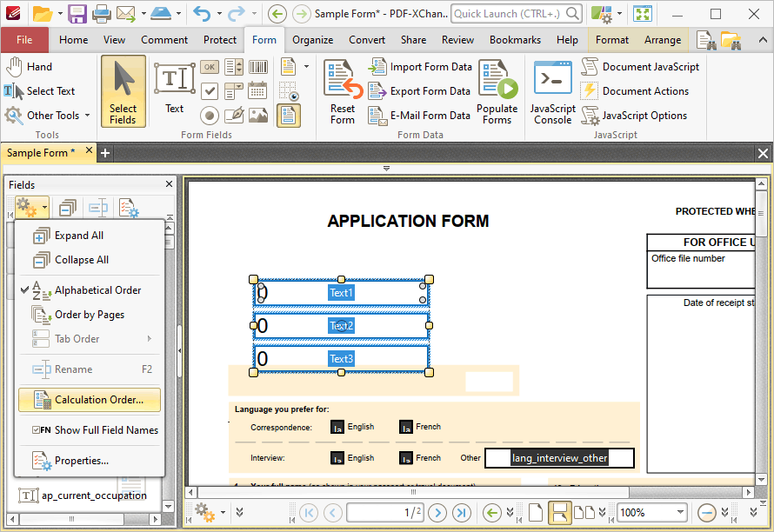Focus the Quick Launch search box

[x=517, y=14]
